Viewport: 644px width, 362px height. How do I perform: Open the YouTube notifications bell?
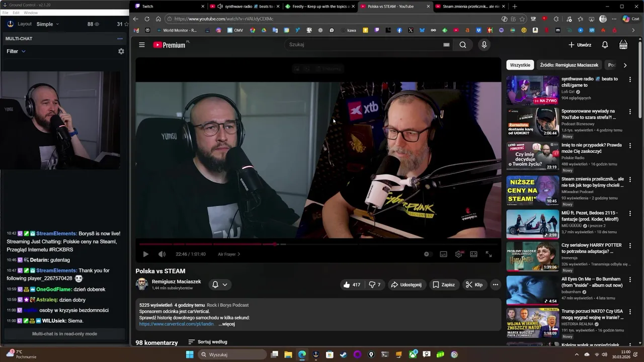[x=605, y=45]
